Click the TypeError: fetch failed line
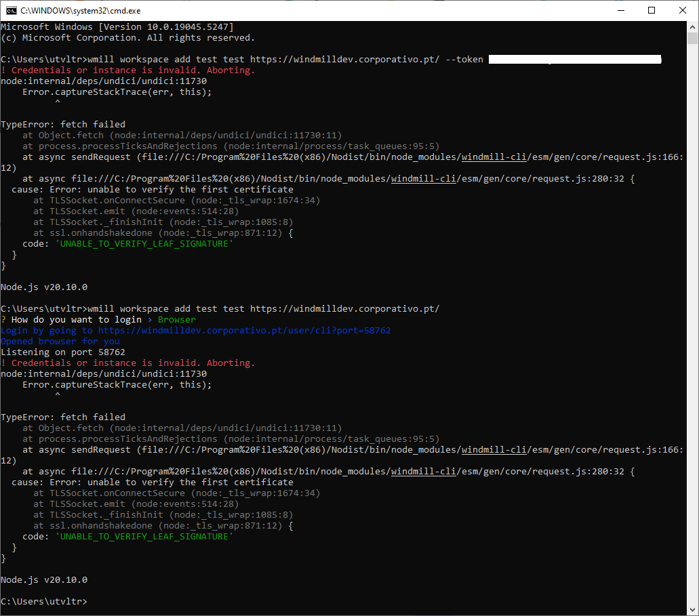The width and height of the screenshot is (699, 616). (x=62, y=124)
